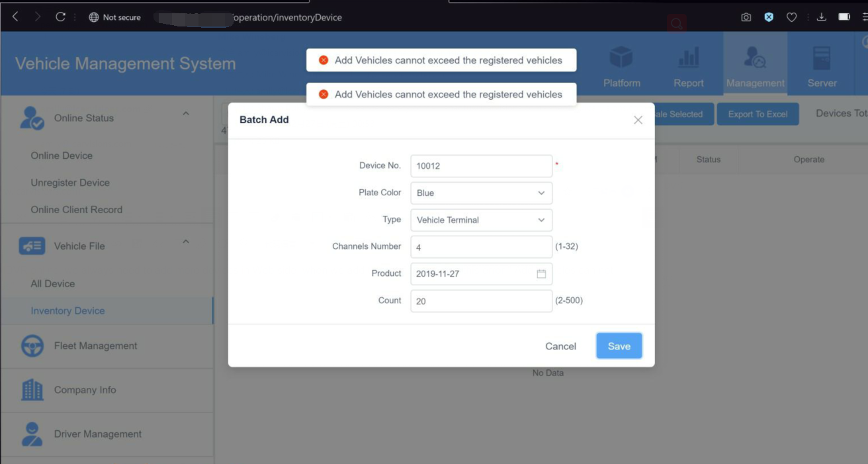Open the Report bar chart icon
Screen dimensions: 868x464
pos(689,58)
